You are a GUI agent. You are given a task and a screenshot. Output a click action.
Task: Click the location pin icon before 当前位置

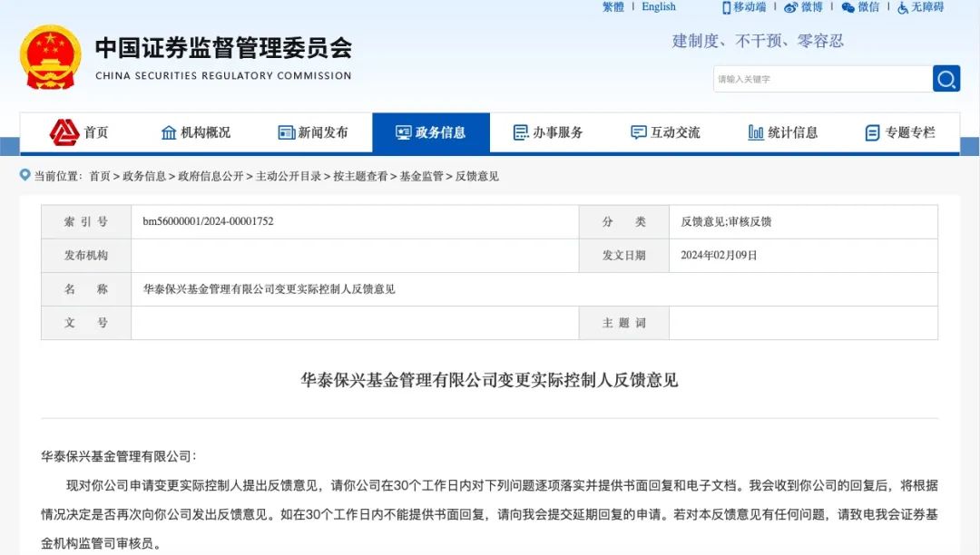25,175
